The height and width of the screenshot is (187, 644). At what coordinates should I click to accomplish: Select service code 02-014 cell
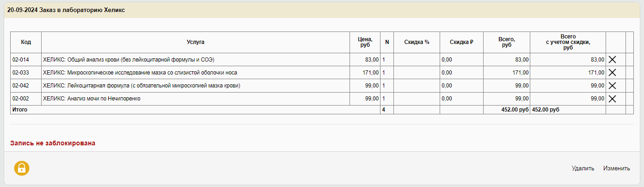(26, 60)
